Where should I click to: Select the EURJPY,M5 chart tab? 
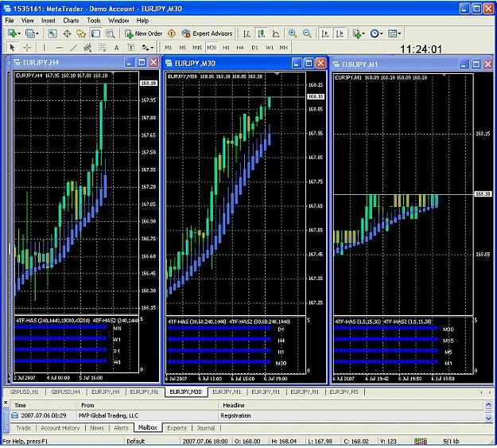(344, 392)
